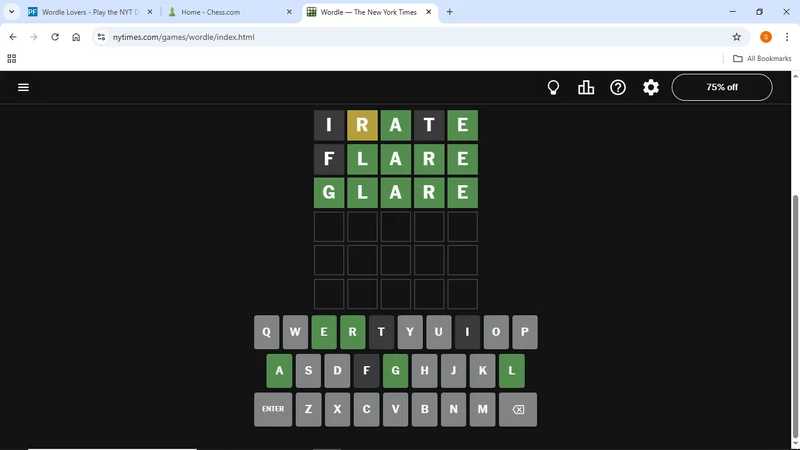View site information icon in address bar
Image resolution: width=800 pixels, height=450 pixels.
point(101,37)
